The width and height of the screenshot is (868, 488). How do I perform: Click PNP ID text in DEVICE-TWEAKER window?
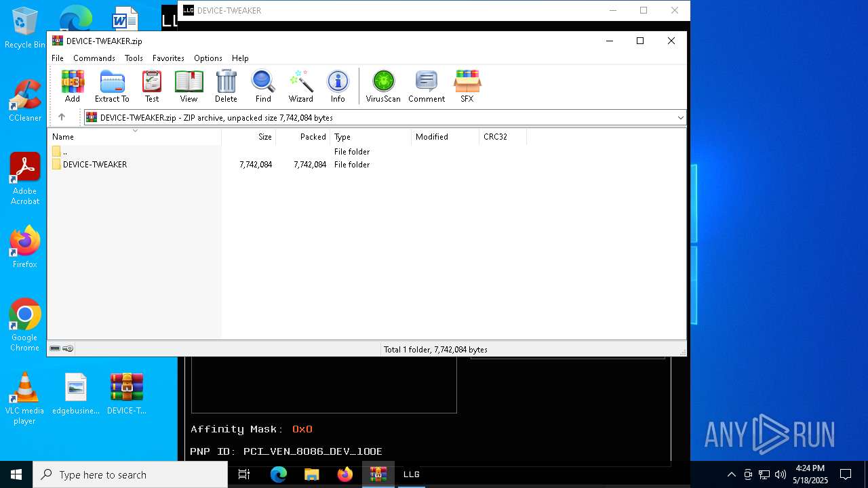[286, 451]
